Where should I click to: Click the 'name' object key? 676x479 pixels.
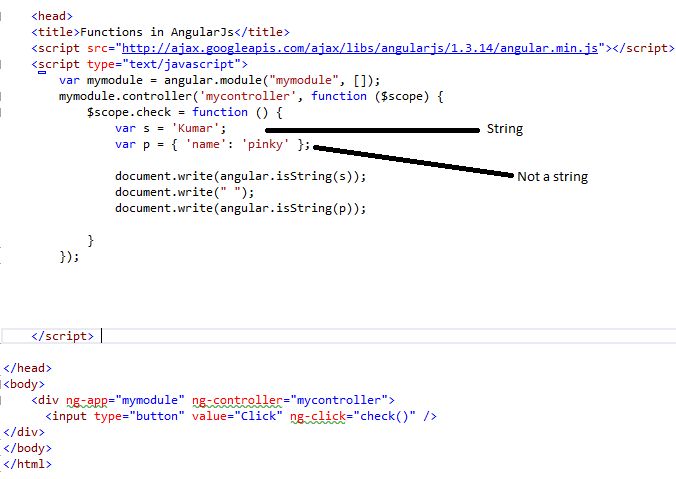206,144
